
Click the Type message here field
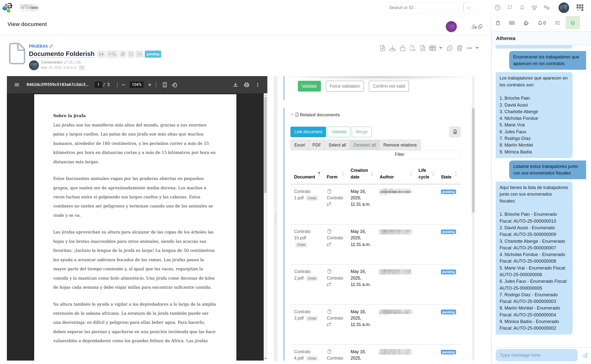[536, 355]
